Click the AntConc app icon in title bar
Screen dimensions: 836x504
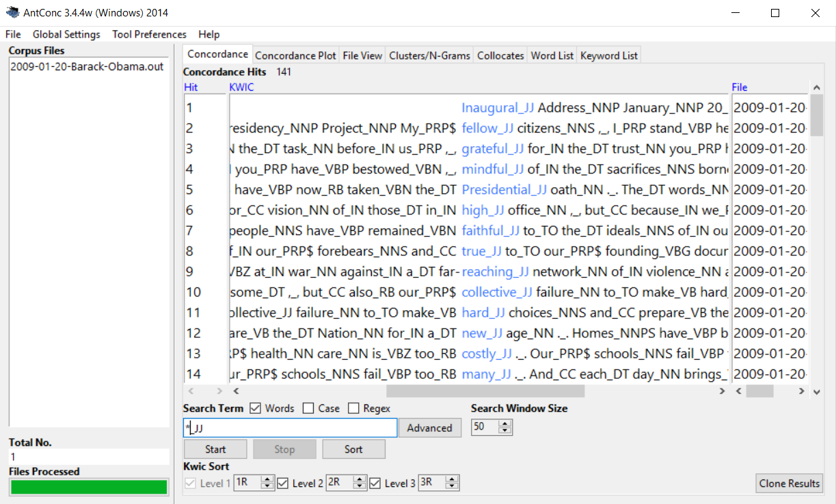click(x=12, y=12)
